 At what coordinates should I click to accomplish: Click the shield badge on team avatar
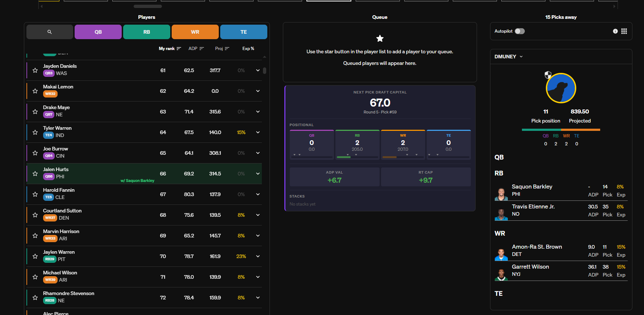coord(548,75)
